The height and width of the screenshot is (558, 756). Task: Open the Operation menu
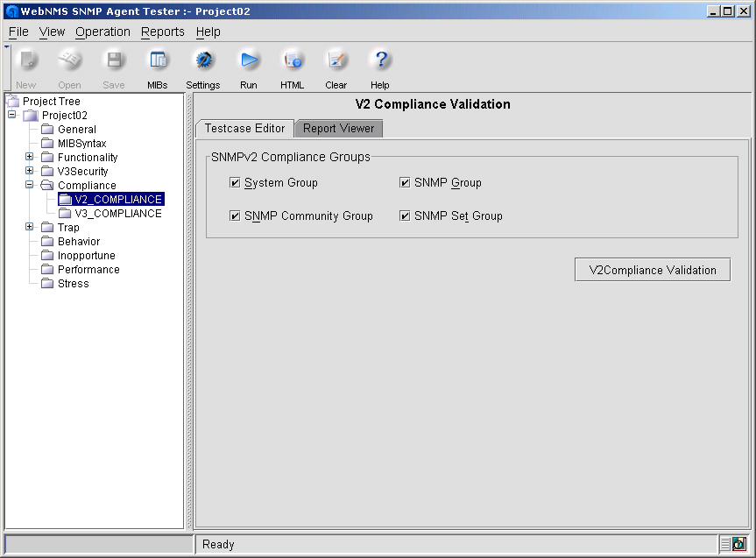click(x=102, y=32)
